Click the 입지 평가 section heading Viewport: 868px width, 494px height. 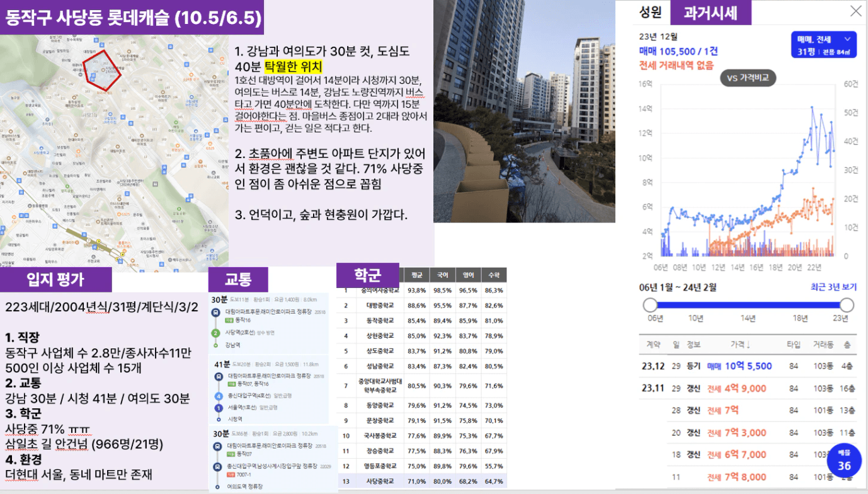(55, 279)
